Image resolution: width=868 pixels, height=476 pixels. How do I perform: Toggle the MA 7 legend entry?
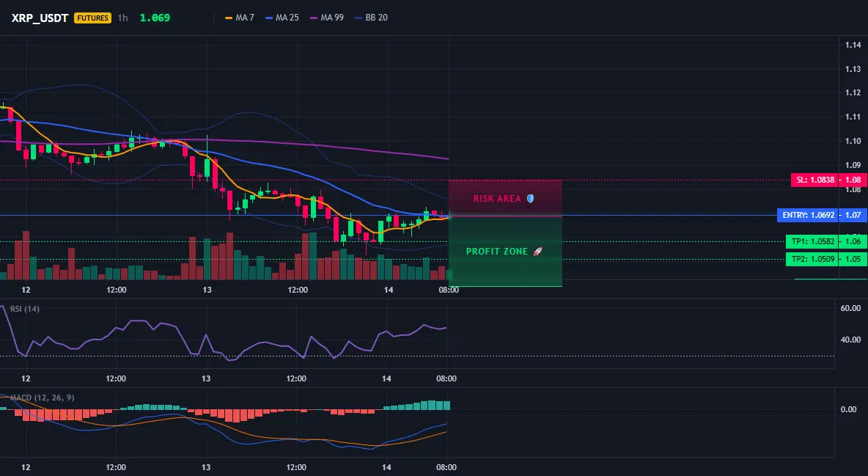[x=240, y=18]
